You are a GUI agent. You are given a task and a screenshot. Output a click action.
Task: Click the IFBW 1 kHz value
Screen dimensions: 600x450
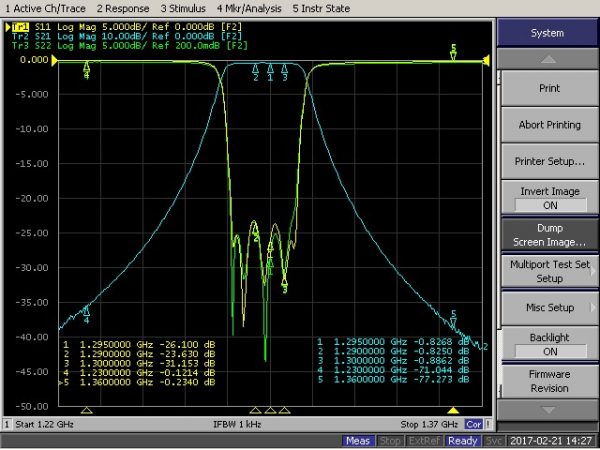[x=237, y=424]
